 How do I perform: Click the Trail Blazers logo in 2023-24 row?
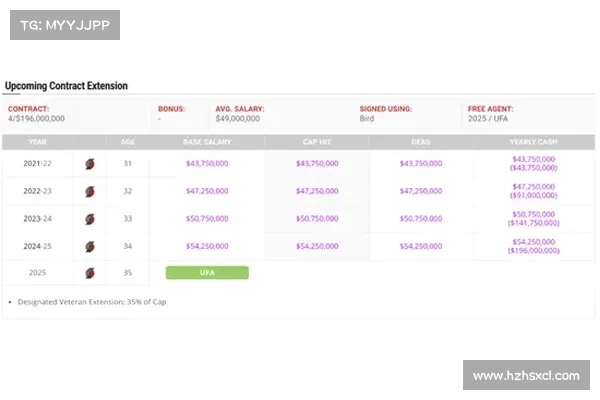(x=90, y=219)
